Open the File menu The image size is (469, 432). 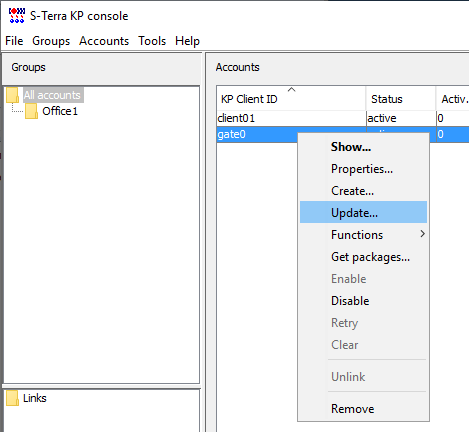point(14,41)
